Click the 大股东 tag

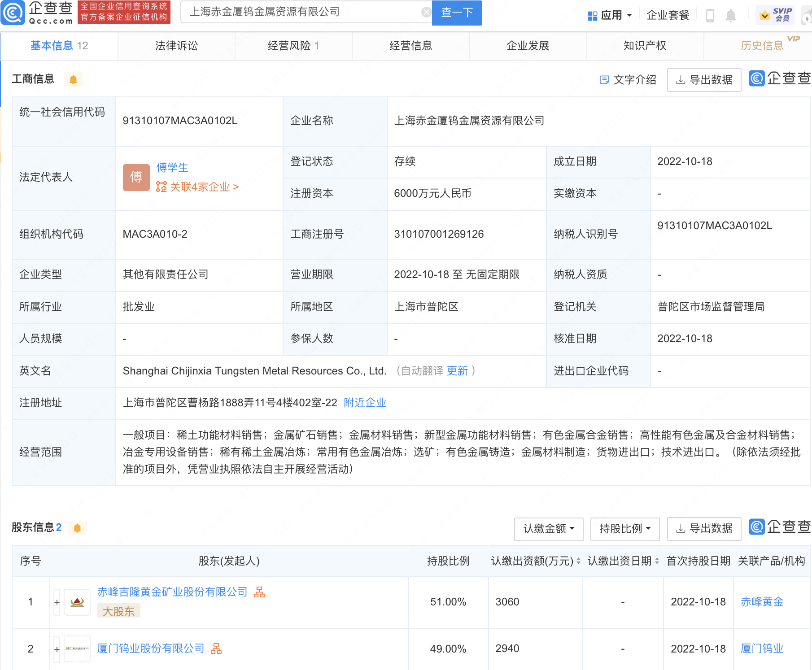tap(118, 611)
